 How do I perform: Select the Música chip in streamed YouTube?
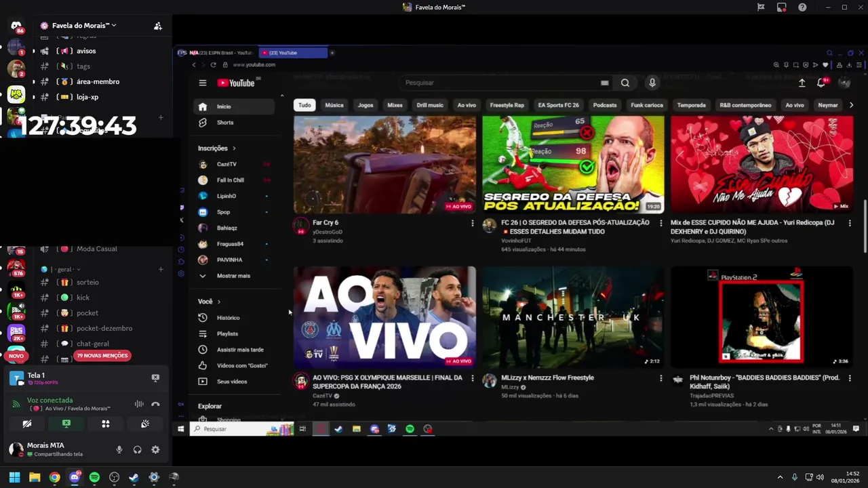(334, 105)
